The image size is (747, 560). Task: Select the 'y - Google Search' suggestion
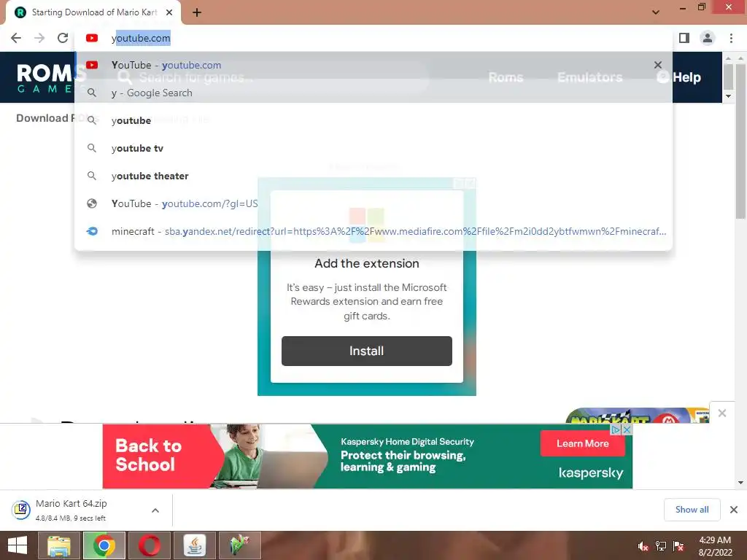pos(373,93)
